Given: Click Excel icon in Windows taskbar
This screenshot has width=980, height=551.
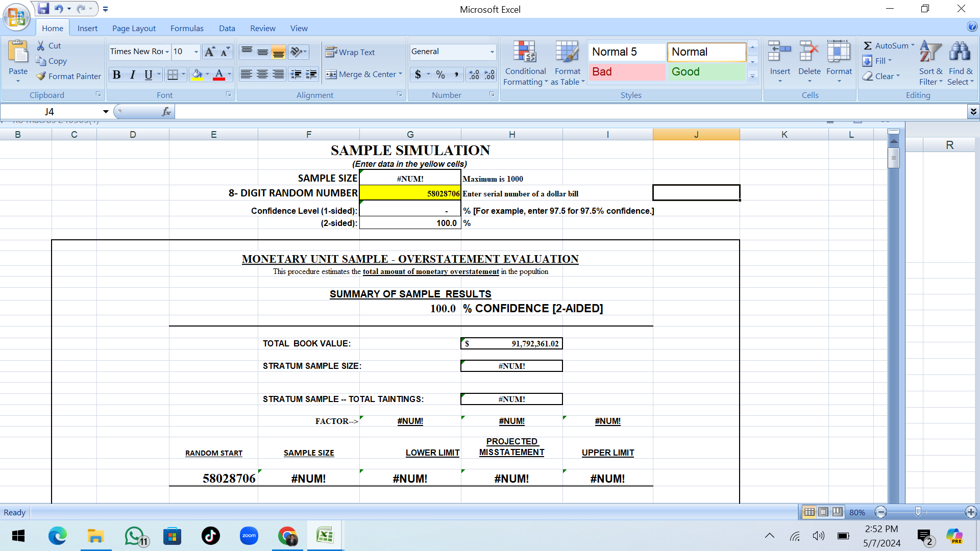Looking at the screenshot, I should pos(324,536).
